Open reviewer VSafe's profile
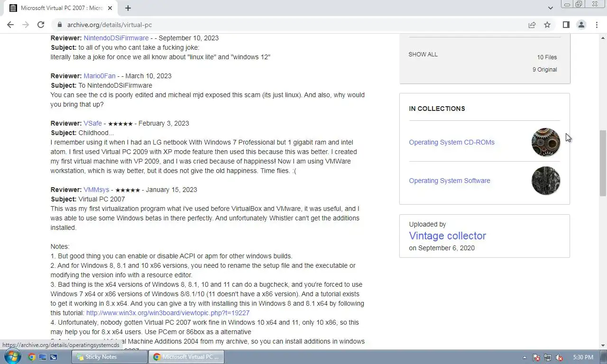The width and height of the screenshot is (607, 364). (92, 123)
